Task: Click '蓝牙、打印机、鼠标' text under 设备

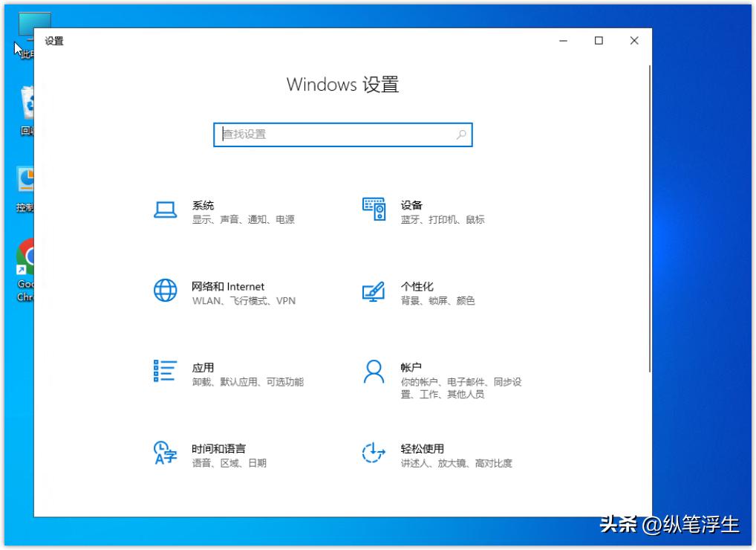Action: tap(443, 221)
